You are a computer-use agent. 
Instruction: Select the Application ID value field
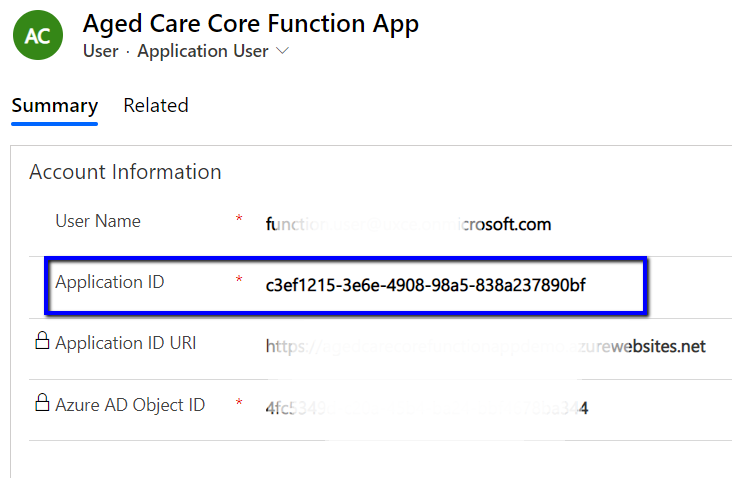(425, 285)
